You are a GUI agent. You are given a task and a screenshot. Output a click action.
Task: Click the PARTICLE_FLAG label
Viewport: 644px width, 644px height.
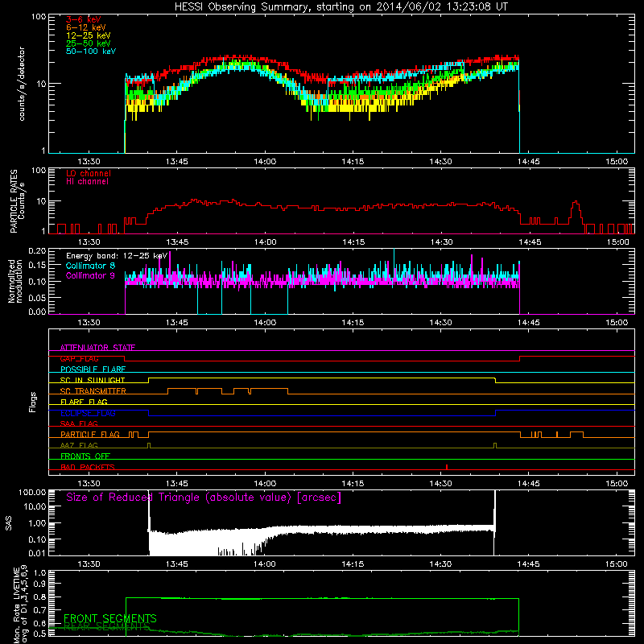click(90, 435)
